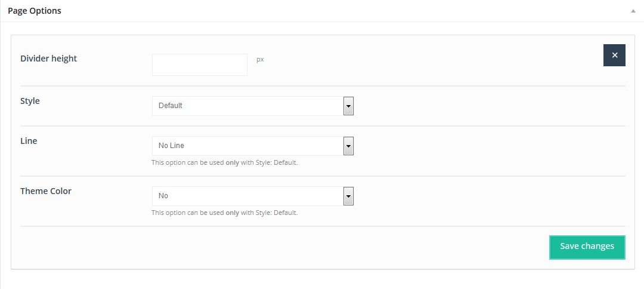Screen dimensions: 644x289
Task: Click the arrow button on Line dropdown
Action: point(349,146)
